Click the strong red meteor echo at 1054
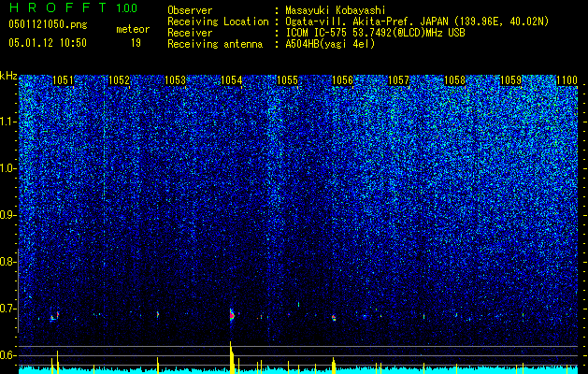The image size is (588, 374). pos(232,315)
